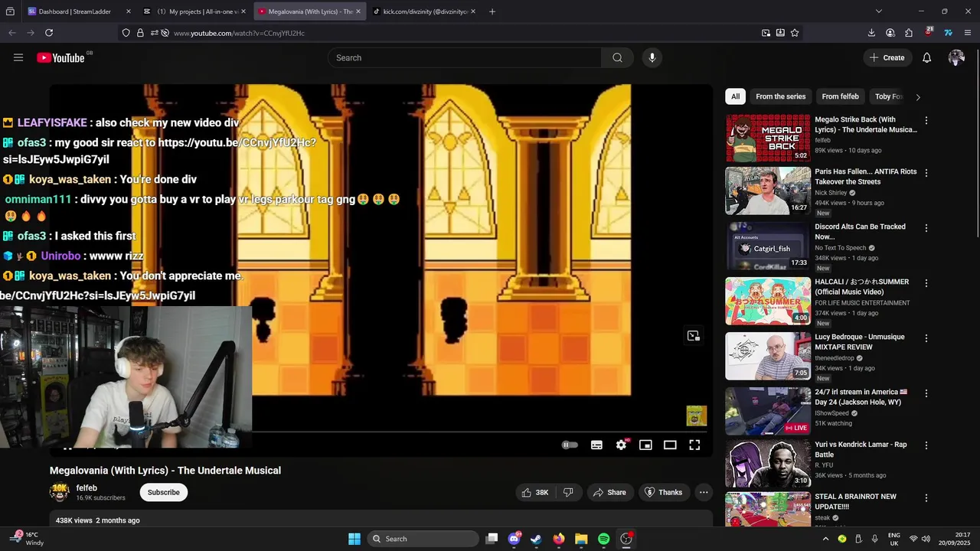
Task: Open File Explorer from taskbar
Action: pyautogui.click(x=581, y=539)
